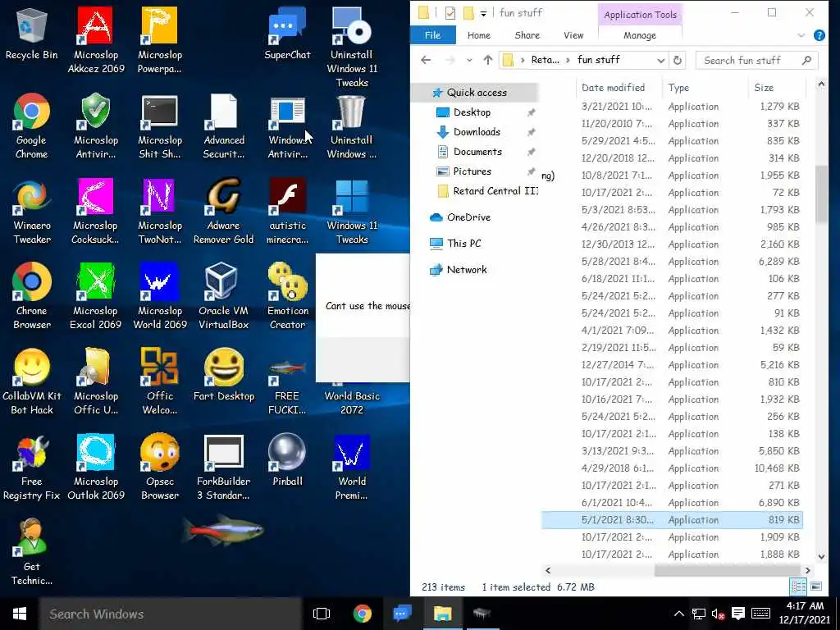This screenshot has height=630, width=840.
Task: Open Microslop Outlok 2069 shortcut
Action: pyautogui.click(x=96, y=467)
